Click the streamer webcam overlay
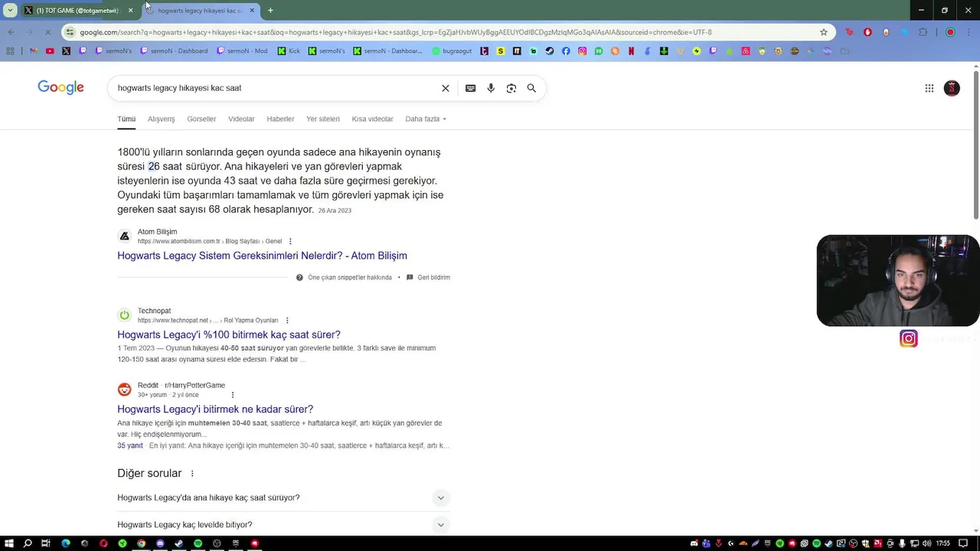Viewport: 980px width, 551px height. (x=897, y=281)
